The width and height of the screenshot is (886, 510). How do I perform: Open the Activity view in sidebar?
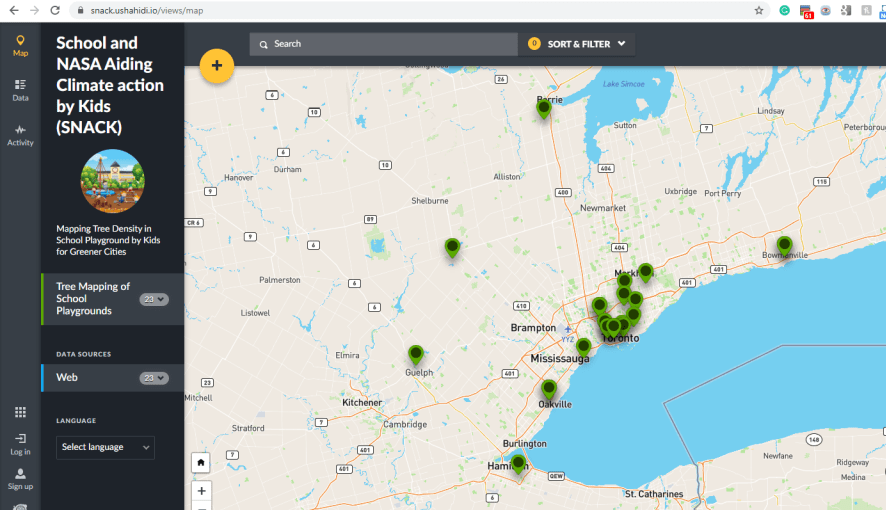pos(20,135)
